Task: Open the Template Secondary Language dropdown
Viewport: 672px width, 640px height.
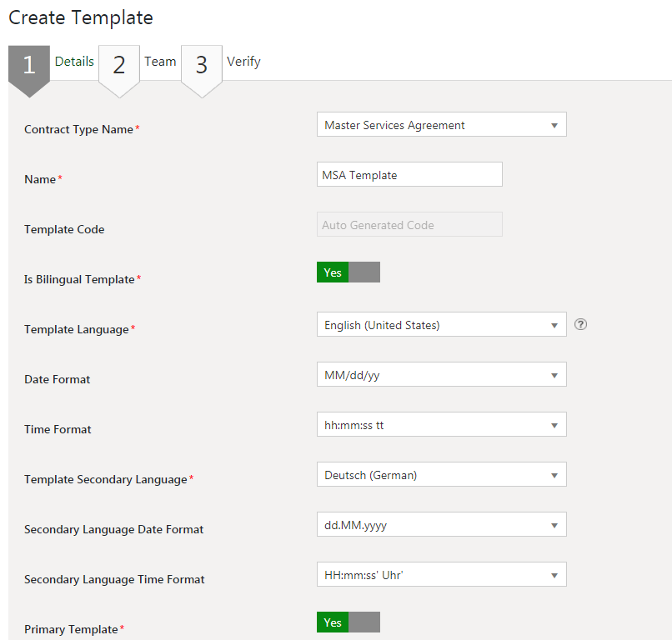Action: tap(441, 475)
